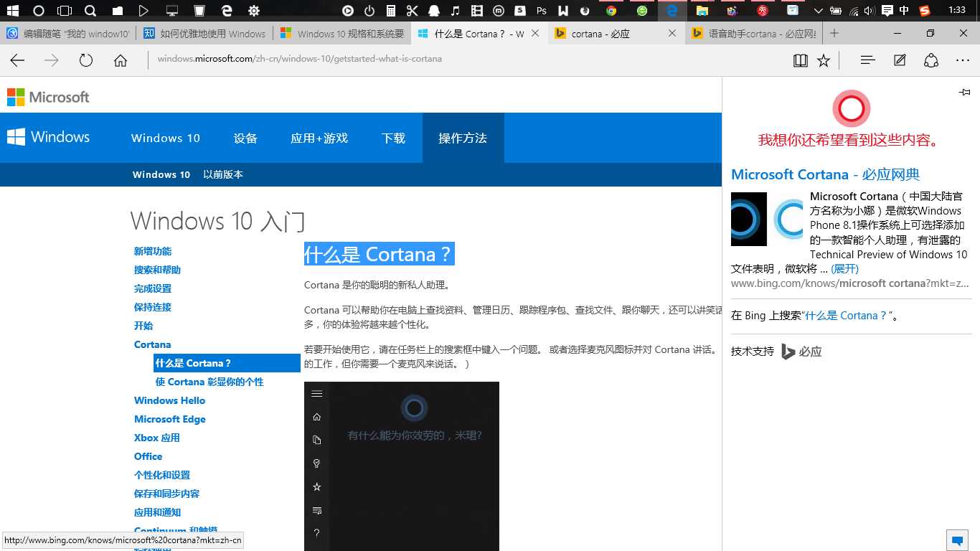The image size is (980, 551).
Task: Click the star icon in the Cortana screenshot
Action: [316, 486]
